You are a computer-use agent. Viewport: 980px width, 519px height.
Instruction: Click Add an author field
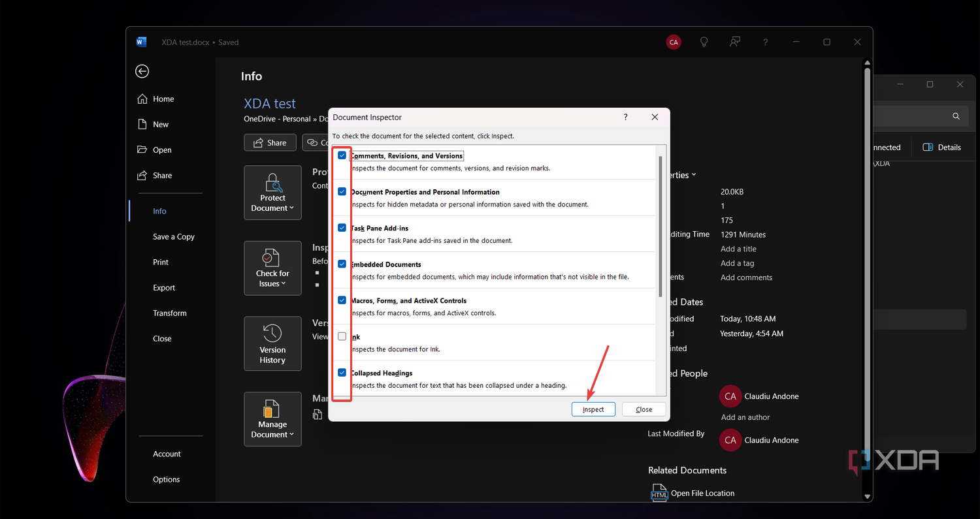pyautogui.click(x=745, y=417)
